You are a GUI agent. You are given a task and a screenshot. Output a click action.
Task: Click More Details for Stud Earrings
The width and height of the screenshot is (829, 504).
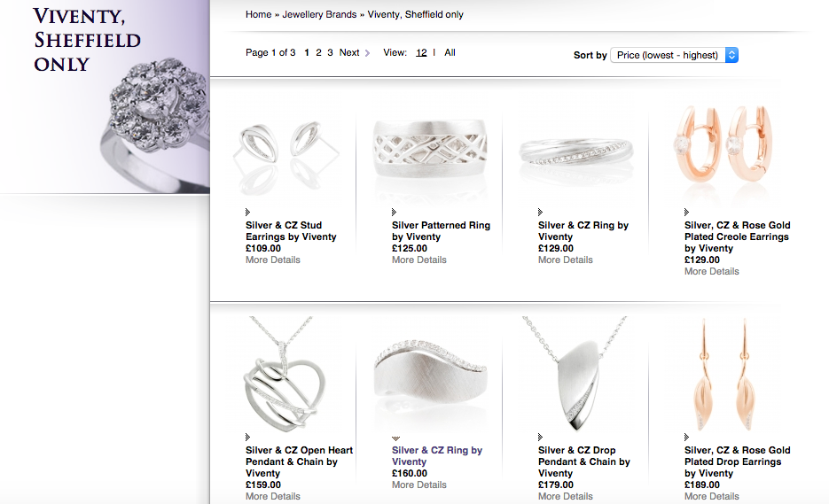(273, 260)
